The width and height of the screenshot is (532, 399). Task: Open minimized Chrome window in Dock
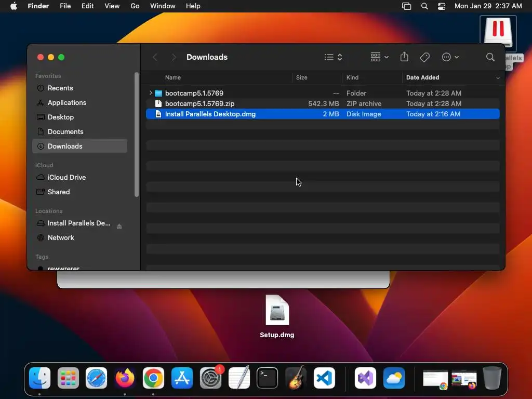point(436,379)
